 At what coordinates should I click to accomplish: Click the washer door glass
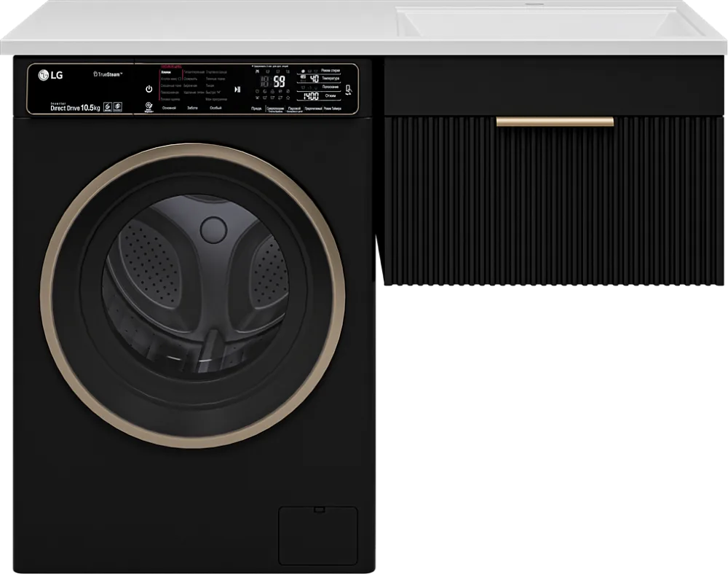coord(195,284)
